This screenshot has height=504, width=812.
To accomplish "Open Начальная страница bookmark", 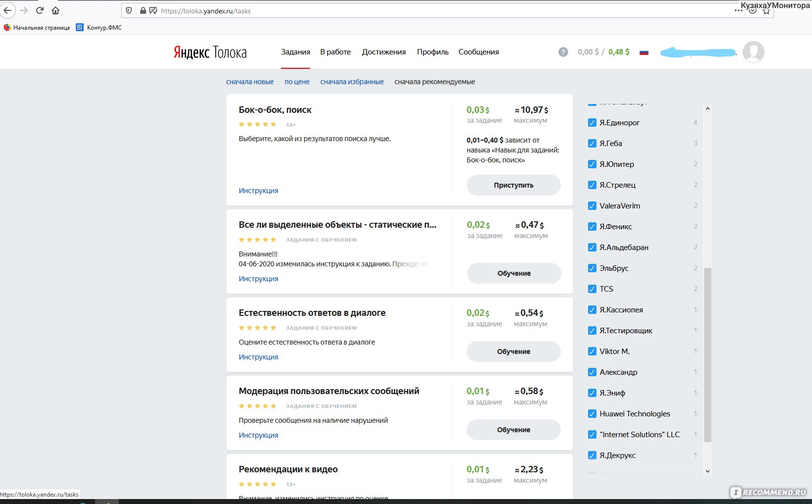I will (37, 28).
